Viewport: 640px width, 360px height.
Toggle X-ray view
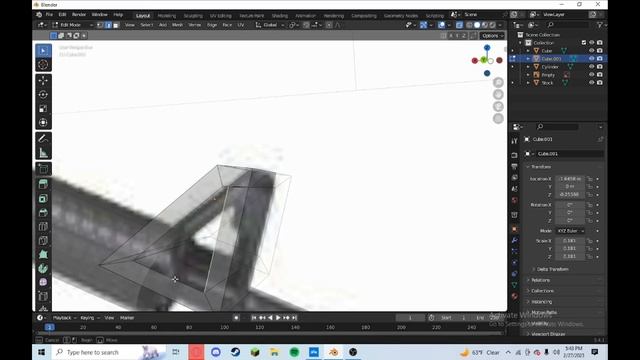(x=459, y=25)
